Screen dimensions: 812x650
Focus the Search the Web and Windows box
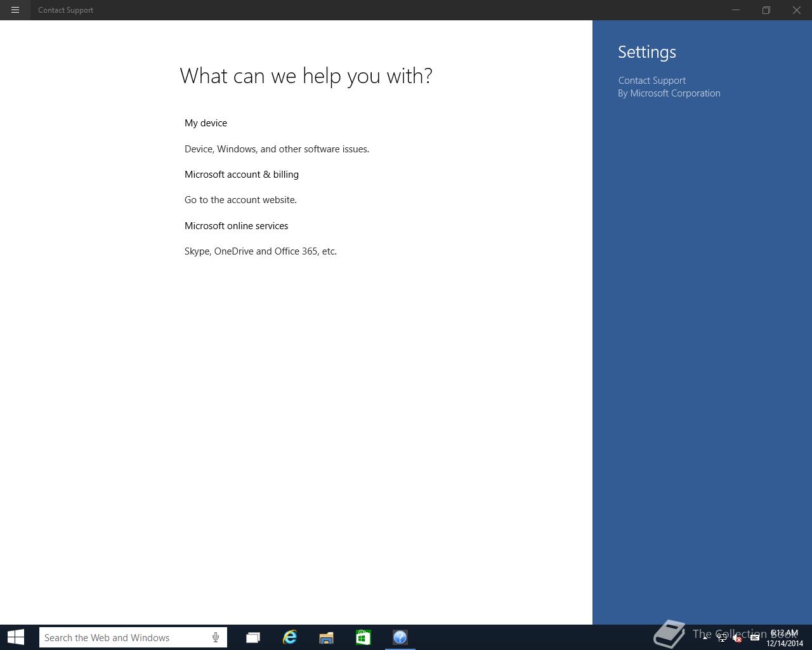coord(133,637)
